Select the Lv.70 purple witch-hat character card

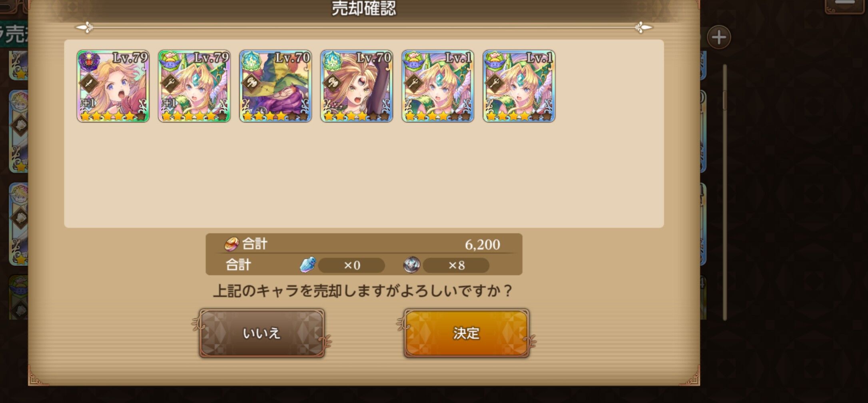(x=275, y=86)
